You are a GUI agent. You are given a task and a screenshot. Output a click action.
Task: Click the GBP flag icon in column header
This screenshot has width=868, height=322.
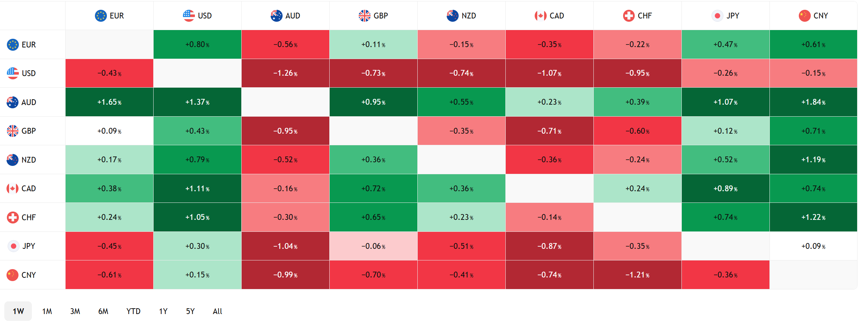click(x=364, y=16)
